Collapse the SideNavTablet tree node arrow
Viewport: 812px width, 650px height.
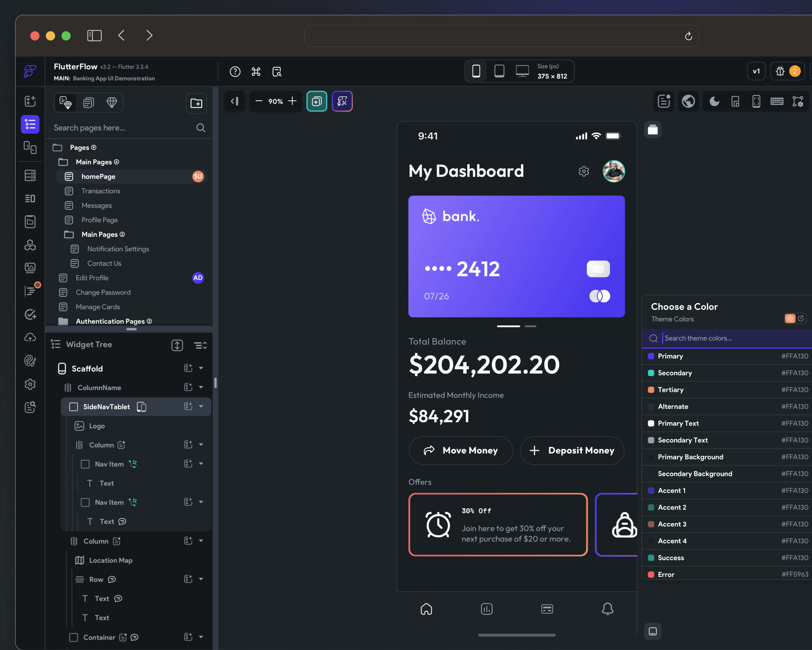201,406
